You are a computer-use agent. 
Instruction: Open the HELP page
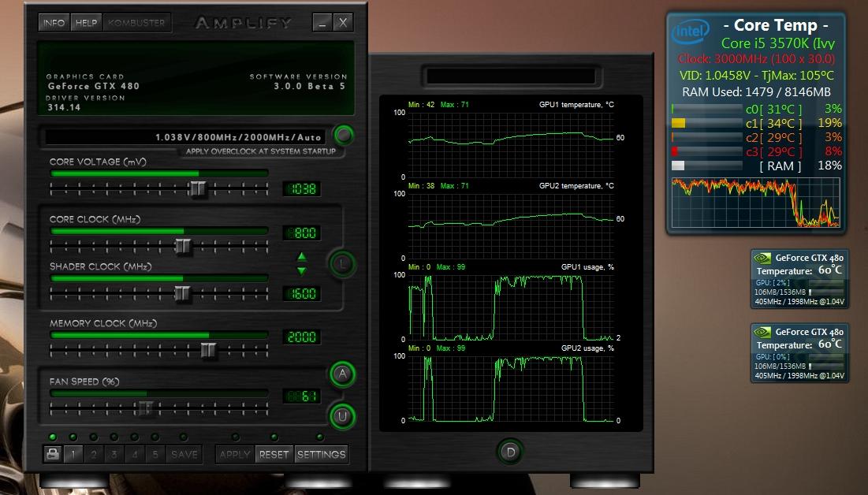pyautogui.click(x=86, y=23)
